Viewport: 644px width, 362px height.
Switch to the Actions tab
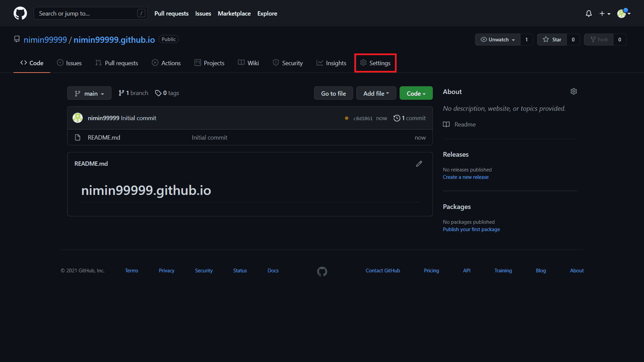pyautogui.click(x=166, y=63)
